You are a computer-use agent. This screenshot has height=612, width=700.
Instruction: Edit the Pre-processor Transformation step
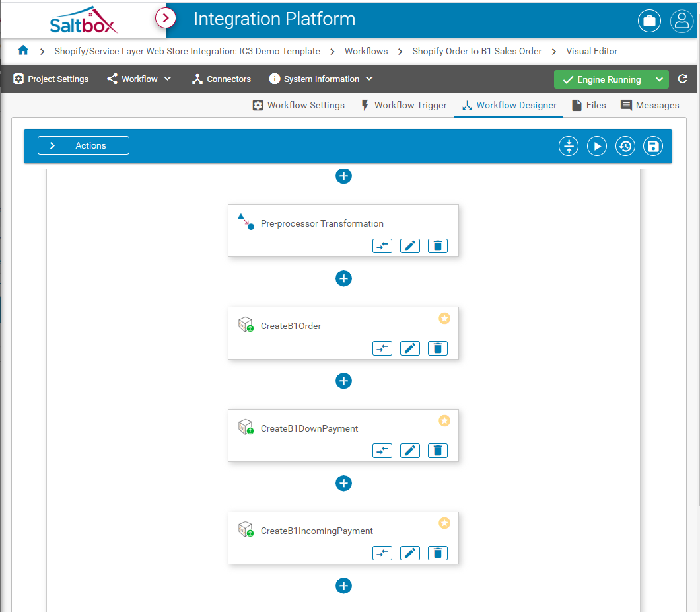[x=410, y=246]
